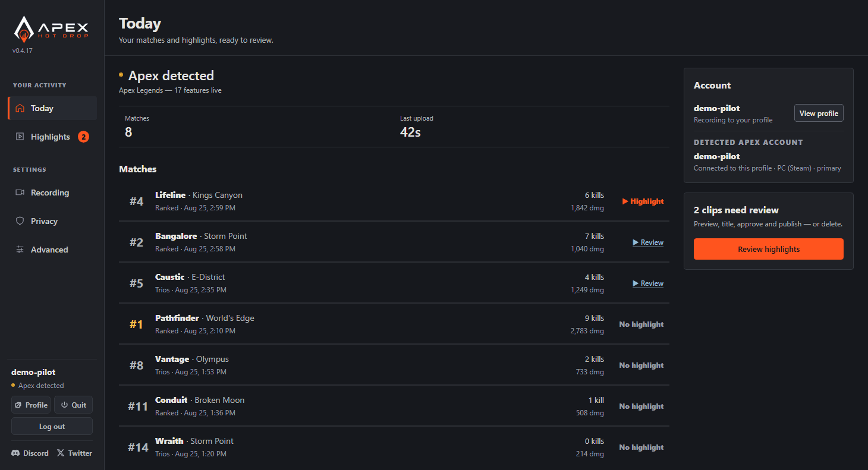The image size is (868, 470).
Task: Click the X Twitter icon
Action: tap(61, 453)
